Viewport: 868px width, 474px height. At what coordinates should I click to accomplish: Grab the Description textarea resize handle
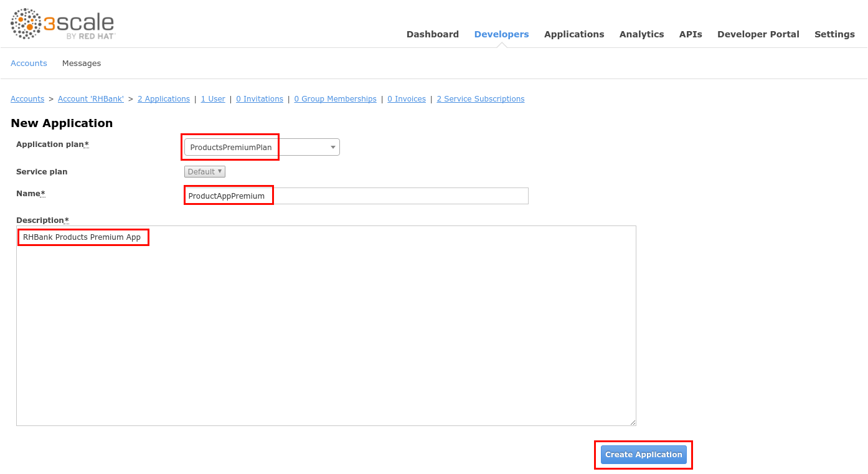(x=633, y=422)
